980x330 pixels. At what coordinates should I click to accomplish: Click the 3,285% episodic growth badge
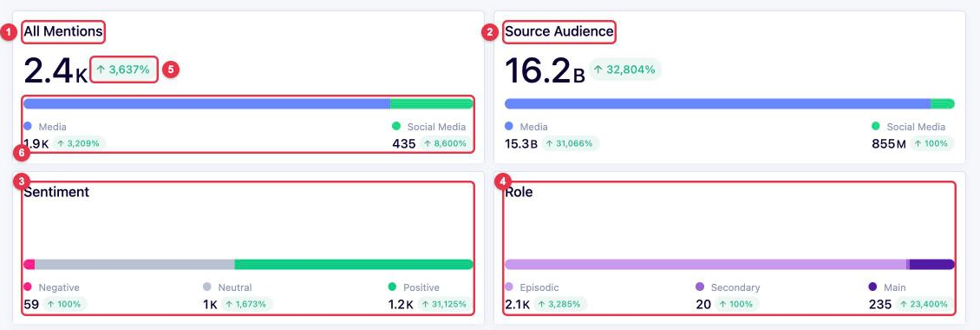(x=560, y=304)
